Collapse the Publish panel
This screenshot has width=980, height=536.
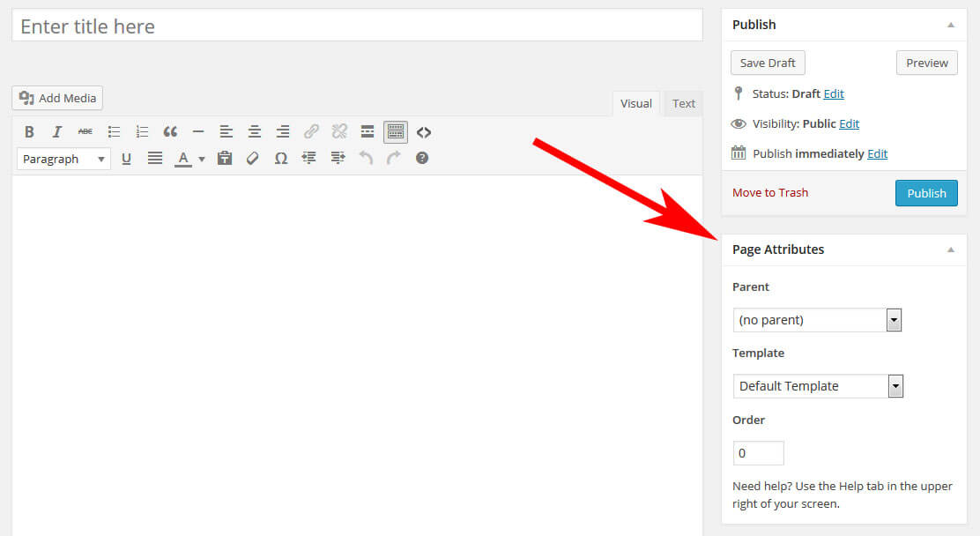click(951, 25)
